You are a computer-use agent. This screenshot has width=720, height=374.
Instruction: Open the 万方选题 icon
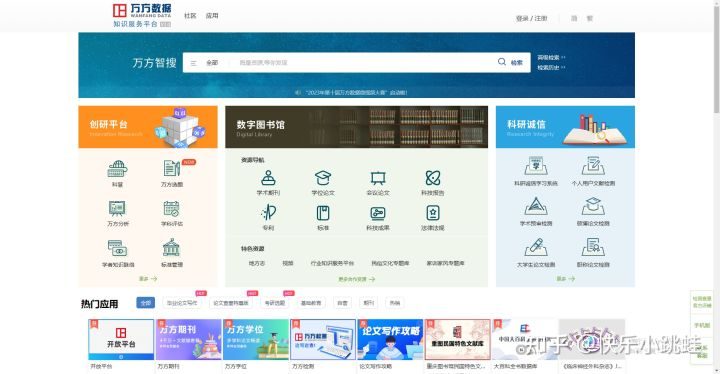172,169
